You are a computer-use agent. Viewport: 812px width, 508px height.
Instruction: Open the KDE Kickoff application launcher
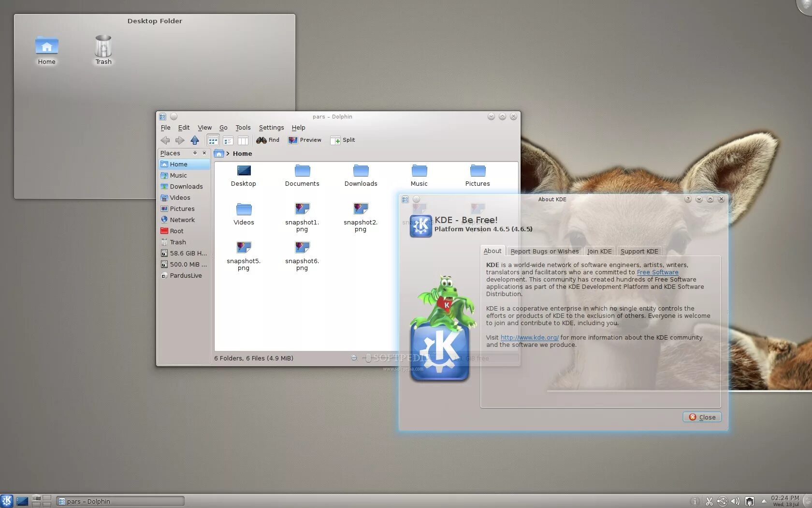tap(7, 501)
